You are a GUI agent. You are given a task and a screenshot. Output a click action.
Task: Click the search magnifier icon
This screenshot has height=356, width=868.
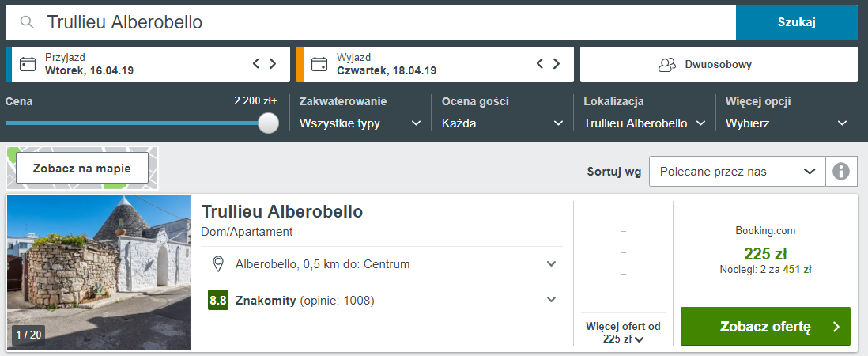coord(27,22)
